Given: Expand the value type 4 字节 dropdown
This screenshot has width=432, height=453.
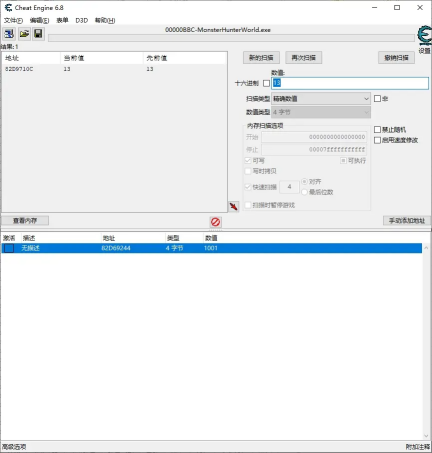Looking at the screenshot, I should point(321,112).
